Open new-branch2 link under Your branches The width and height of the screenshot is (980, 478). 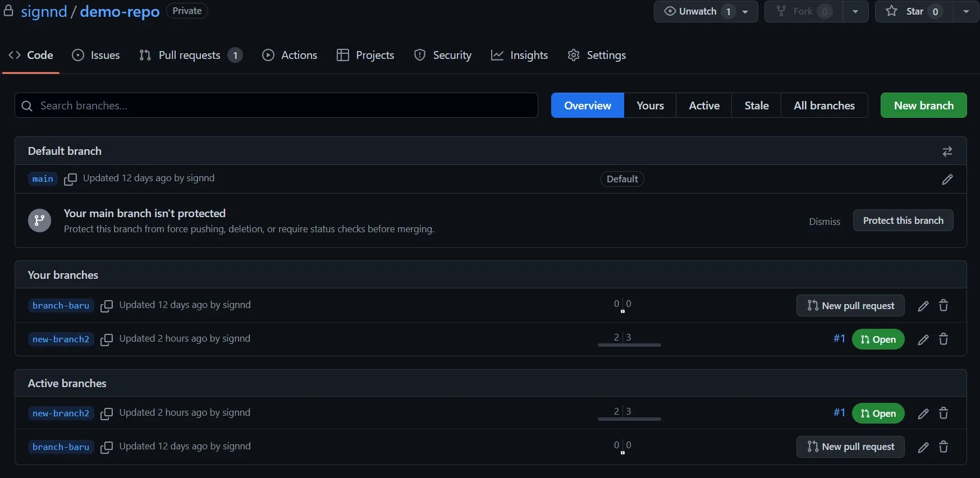point(61,339)
